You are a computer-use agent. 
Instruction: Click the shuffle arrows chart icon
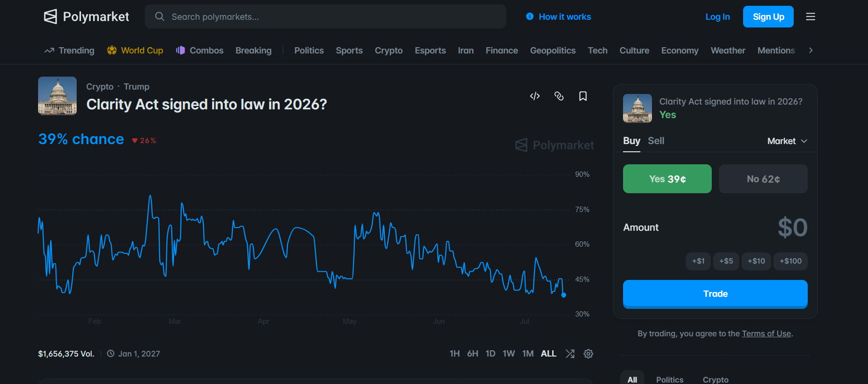click(570, 354)
